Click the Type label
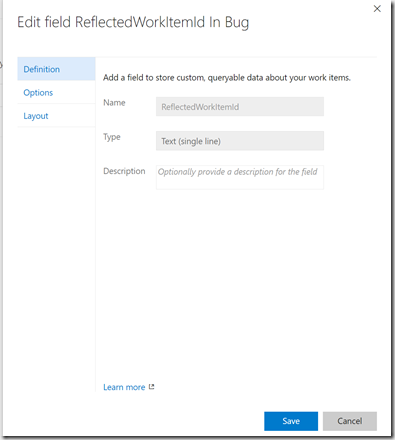The image size is (395, 440). pos(112,137)
